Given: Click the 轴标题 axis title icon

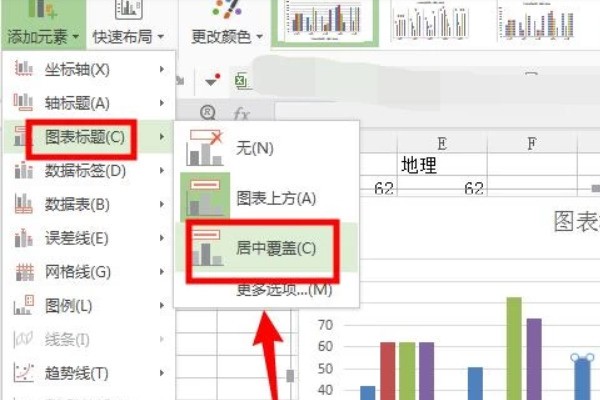Looking at the screenshot, I should 23,102.
